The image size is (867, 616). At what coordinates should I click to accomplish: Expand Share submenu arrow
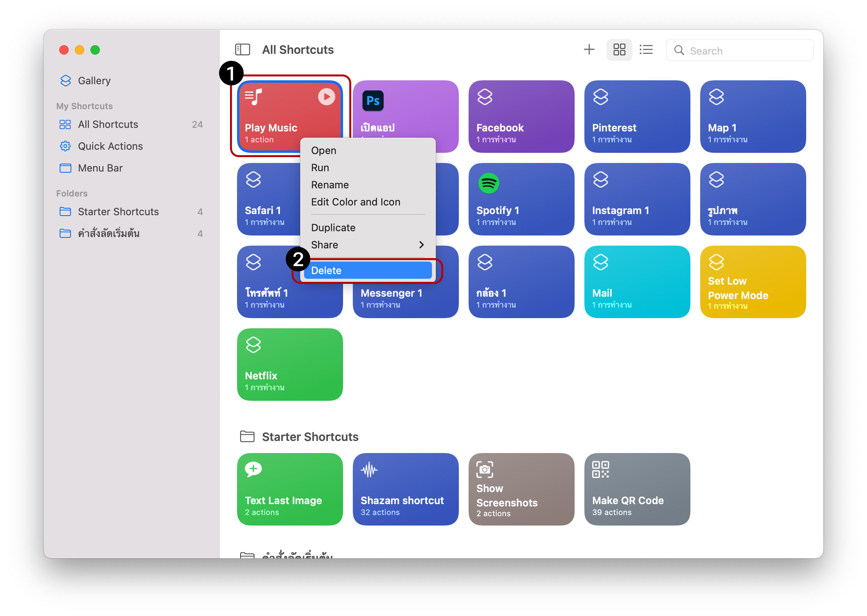(x=421, y=245)
